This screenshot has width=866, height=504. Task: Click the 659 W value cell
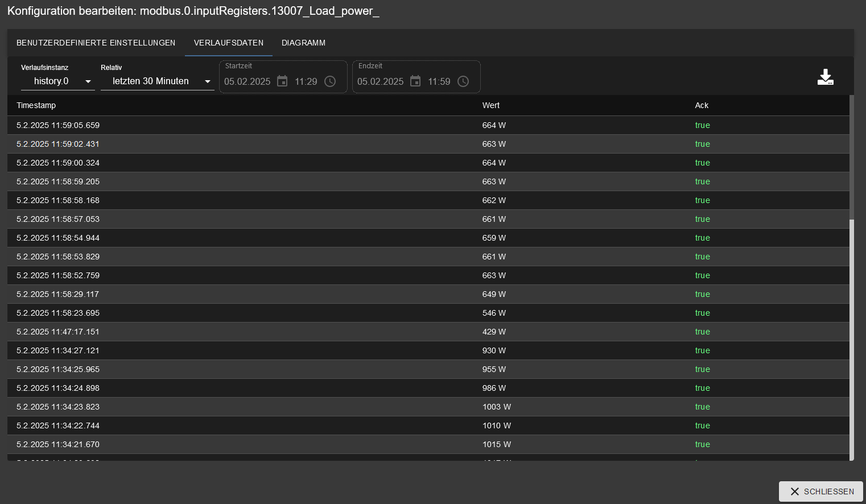pos(494,238)
